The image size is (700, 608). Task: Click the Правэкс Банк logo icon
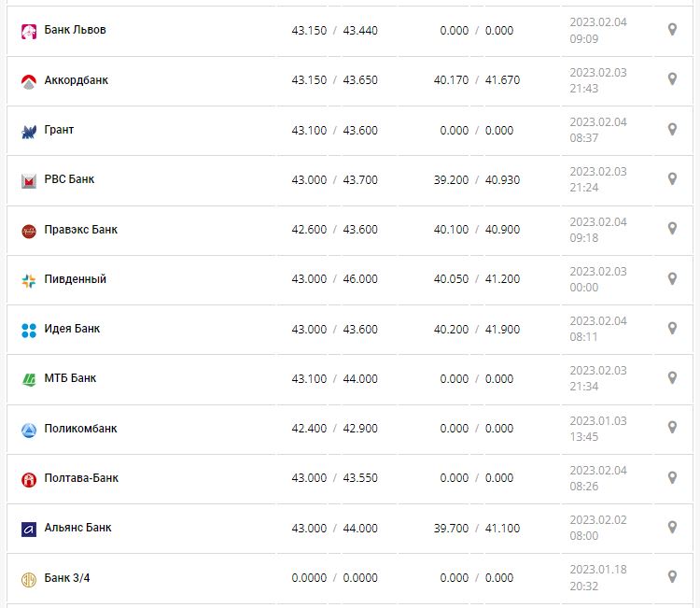click(28, 230)
